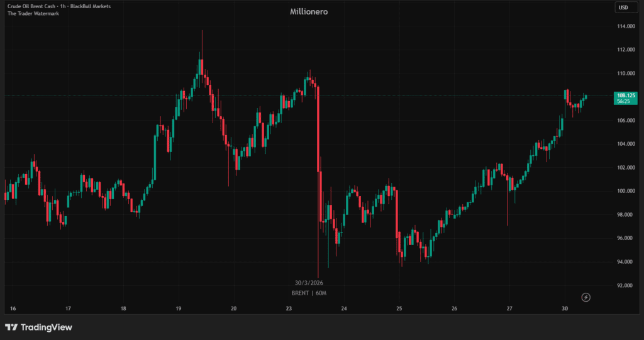Click the BRENT | 60M label
This screenshot has height=340, width=644.
coord(309,293)
